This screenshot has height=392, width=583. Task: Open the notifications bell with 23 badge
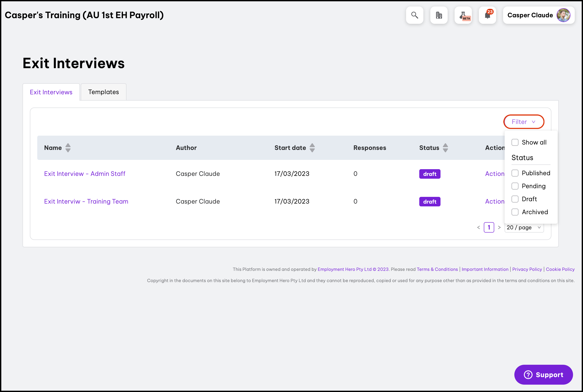(487, 15)
